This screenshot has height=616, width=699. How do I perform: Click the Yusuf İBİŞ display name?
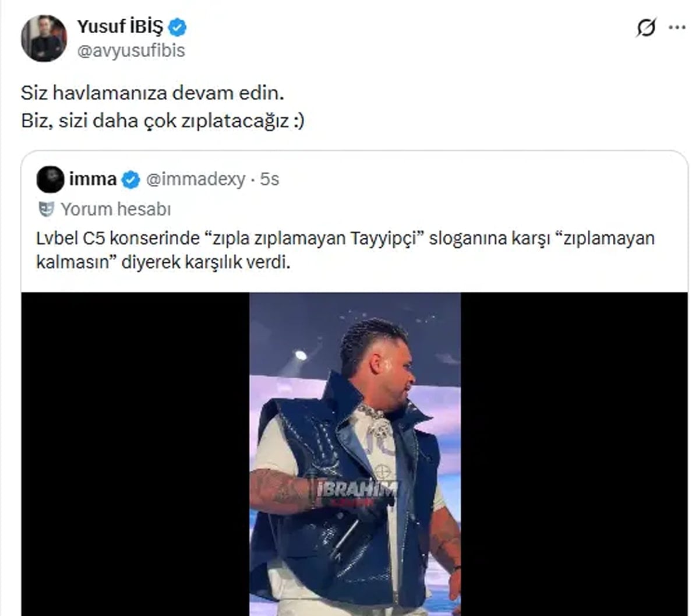pos(120,27)
